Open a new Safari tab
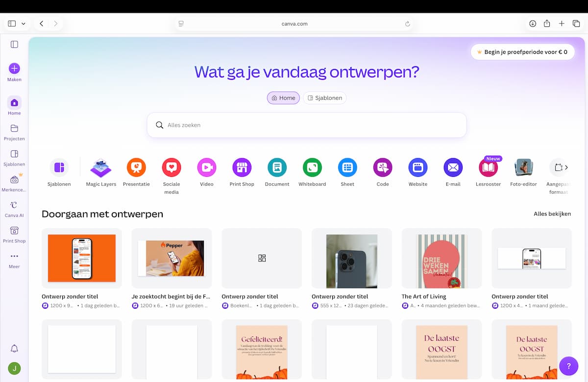Viewport: 588px width, 382px height. (562, 24)
